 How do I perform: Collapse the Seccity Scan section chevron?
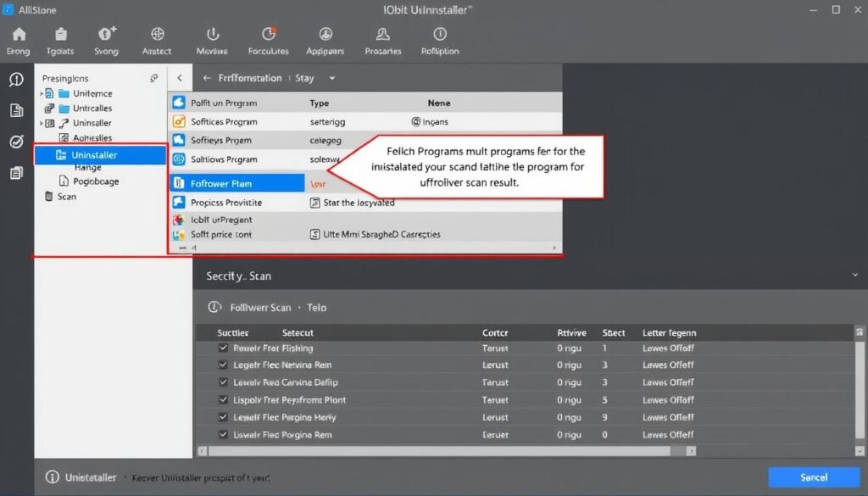854,275
